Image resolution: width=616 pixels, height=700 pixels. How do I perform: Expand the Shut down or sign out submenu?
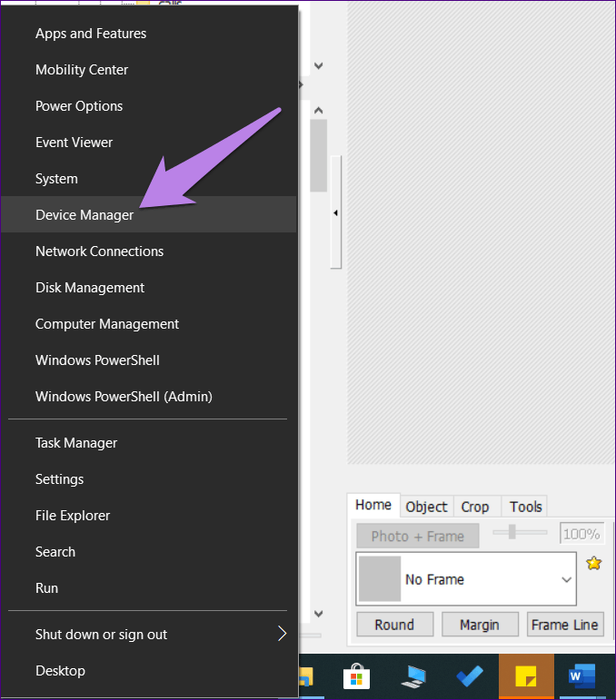click(x=282, y=634)
